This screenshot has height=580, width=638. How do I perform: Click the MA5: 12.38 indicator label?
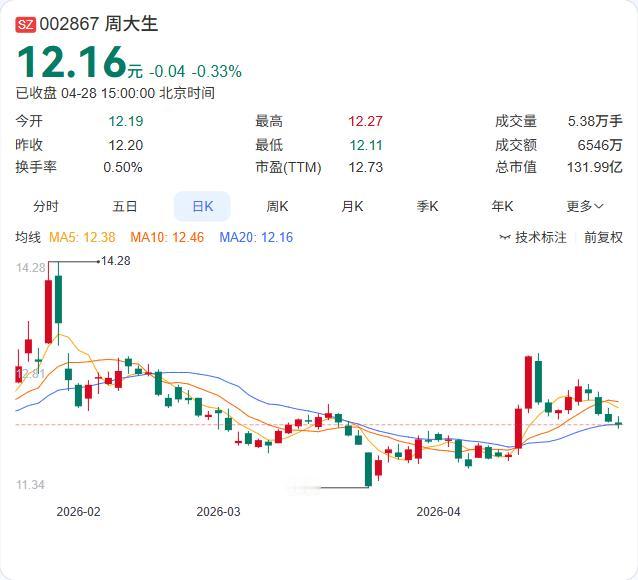point(82,237)
